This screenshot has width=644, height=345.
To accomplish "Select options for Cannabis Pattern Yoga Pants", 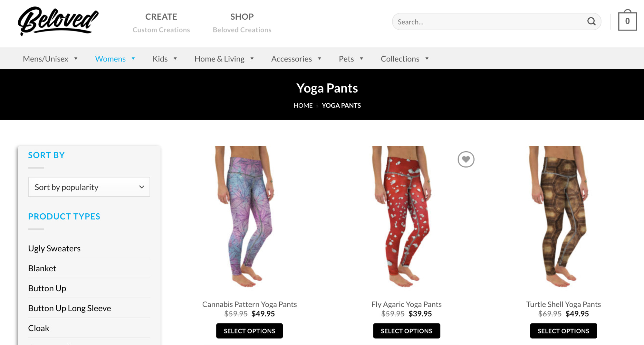I will [249, 331].
